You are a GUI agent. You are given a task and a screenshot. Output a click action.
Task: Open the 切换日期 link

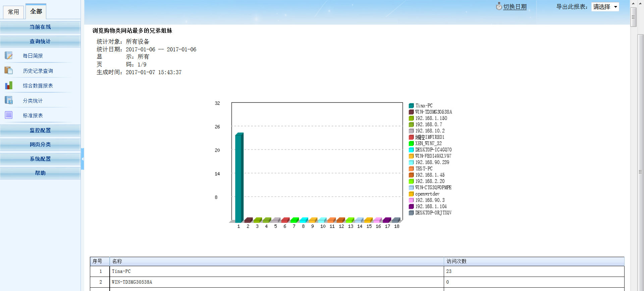coord(515,7)
